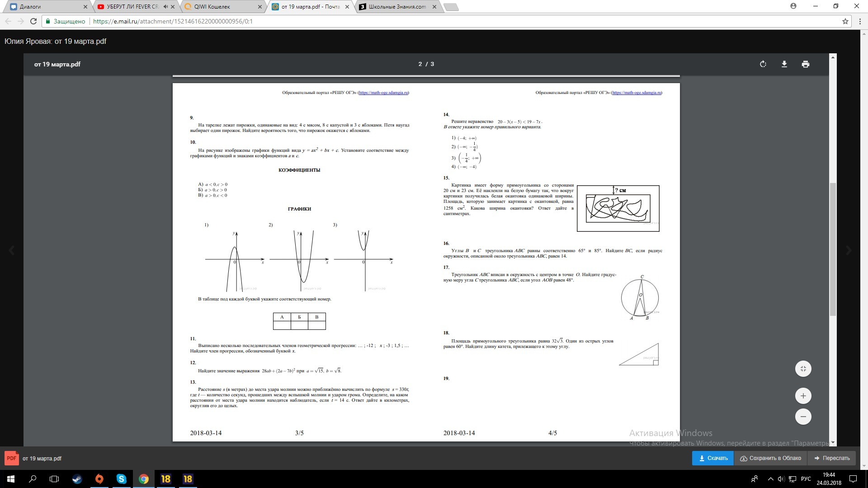This screenshot has height=488, width=868.
Task: Show hidden system tray icons
Action: (x=770, y=479)
